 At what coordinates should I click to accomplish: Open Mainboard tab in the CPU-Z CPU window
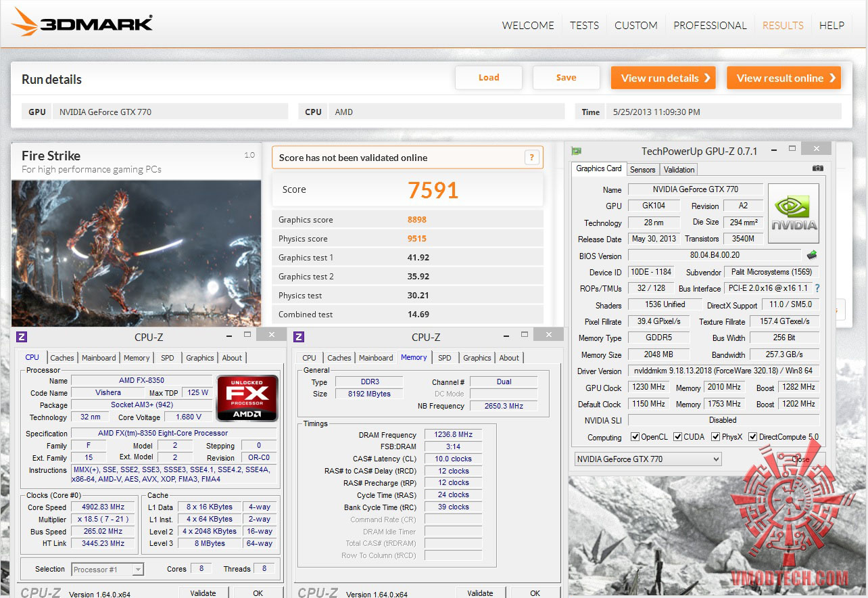pos(99,358)
